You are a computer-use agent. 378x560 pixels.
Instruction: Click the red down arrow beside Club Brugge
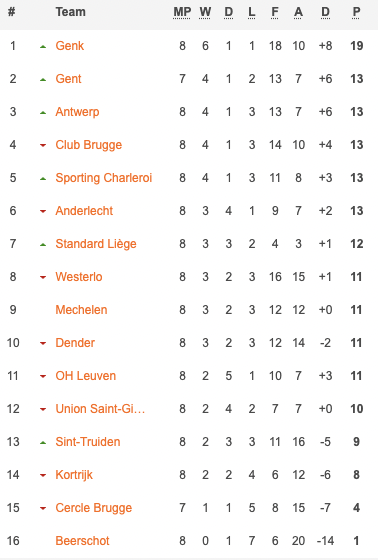click(43, 145)
